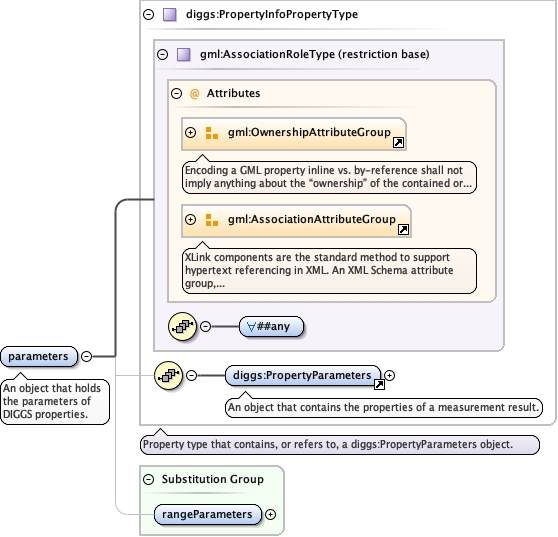The image size is (558, 537).
Task: Select the rangeParameters element
Action: click(x=207, y=514)
